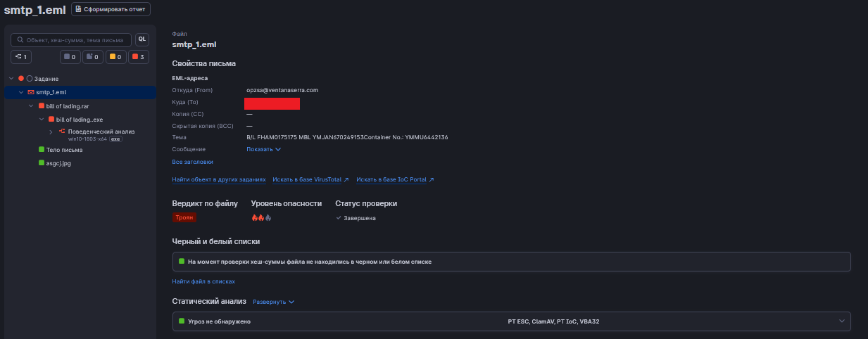The width and height of the screenshot is (868, 339).
Task: Open the QL query mode button
Action: click(142, 39)
